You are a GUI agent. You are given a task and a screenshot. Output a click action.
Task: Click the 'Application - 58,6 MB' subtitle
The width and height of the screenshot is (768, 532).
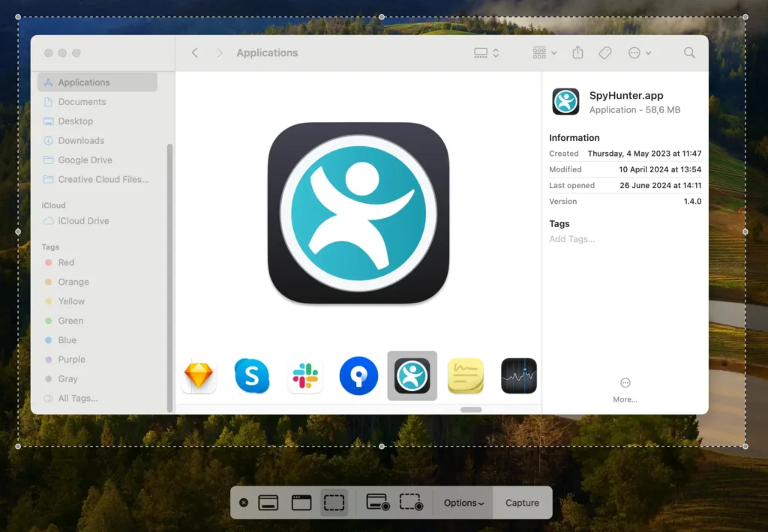pos(634,109)
